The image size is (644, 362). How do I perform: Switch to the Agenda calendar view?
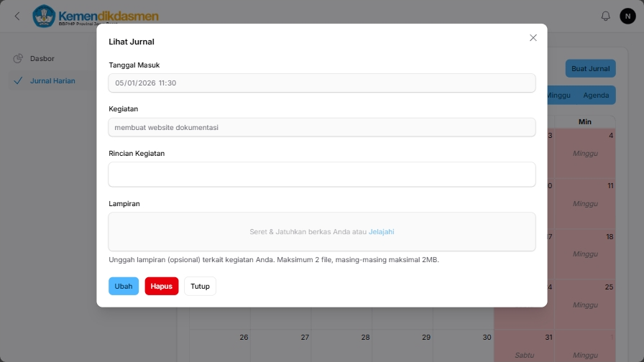tap(596, 96)
